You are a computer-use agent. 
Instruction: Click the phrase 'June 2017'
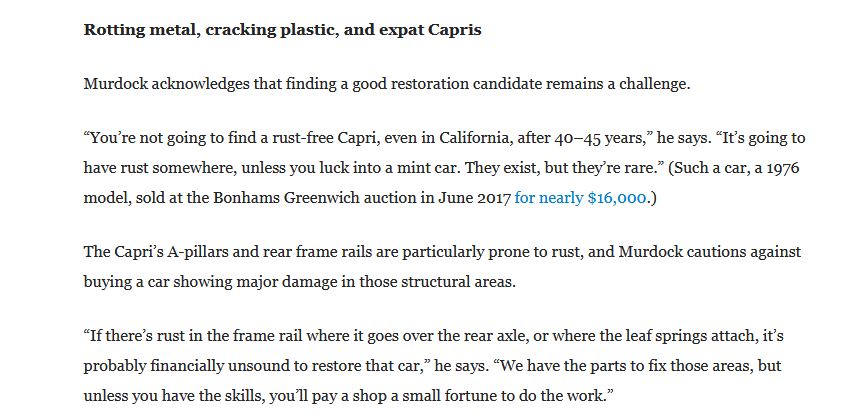(474, 198)
